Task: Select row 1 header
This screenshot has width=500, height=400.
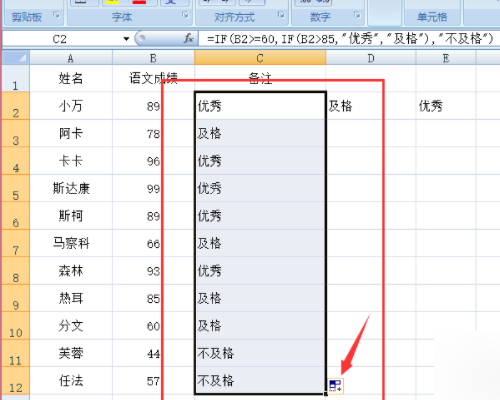Action: pyautogui.click(x=16, y=78)
